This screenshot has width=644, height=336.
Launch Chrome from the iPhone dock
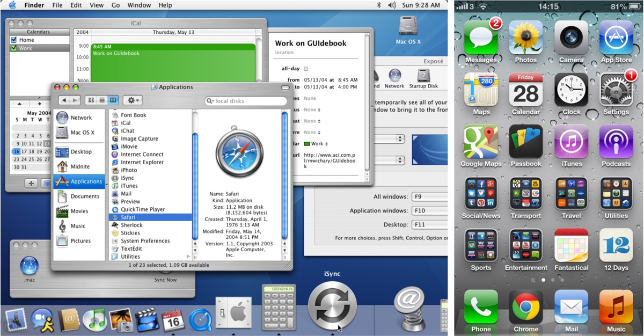pyautogui.click(x=526, y=307)
